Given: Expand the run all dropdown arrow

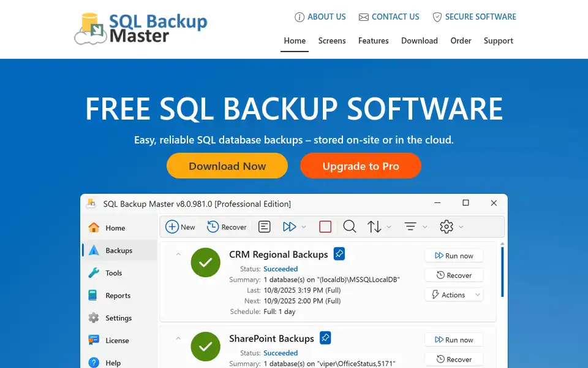Looking at the screenshot, I should pyautogui.click(x=304, y=227).
